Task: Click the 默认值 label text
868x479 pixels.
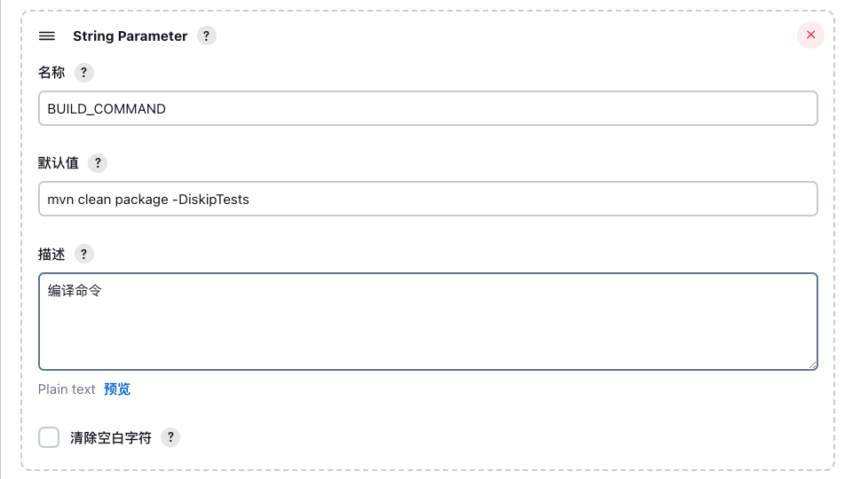Action: pos(58,163)
